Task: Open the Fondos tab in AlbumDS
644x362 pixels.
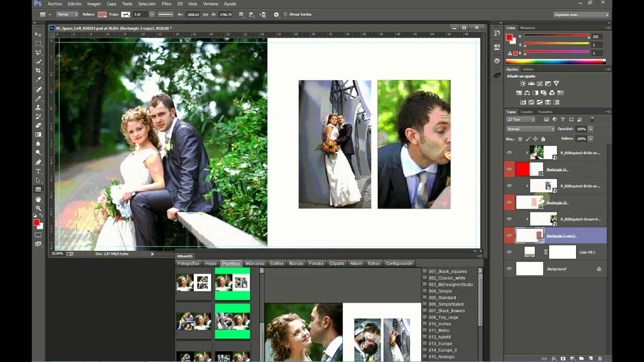Action: [x=316, y=263]
